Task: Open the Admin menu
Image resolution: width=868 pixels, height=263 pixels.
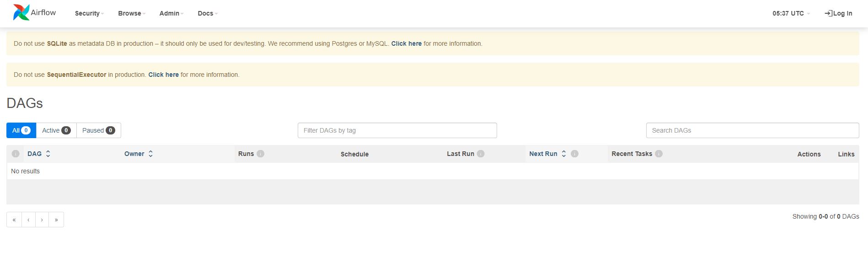Action: (x=171, y=13)
